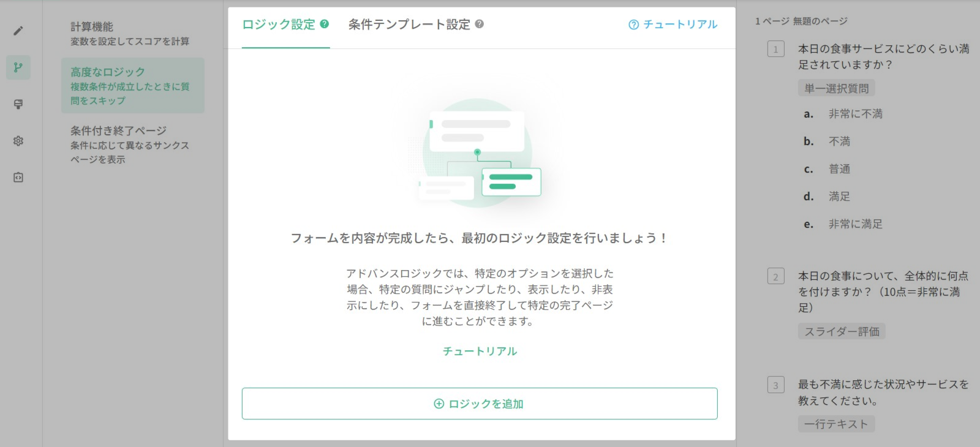Select 高度なロジック menu item
This screenshot has height=447, width=980.
tap(133, 86)
